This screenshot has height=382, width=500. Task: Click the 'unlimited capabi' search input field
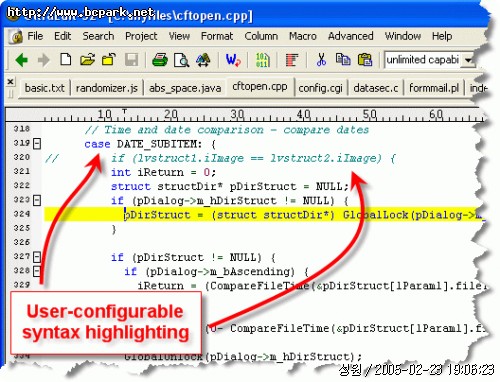coord(423,60)
